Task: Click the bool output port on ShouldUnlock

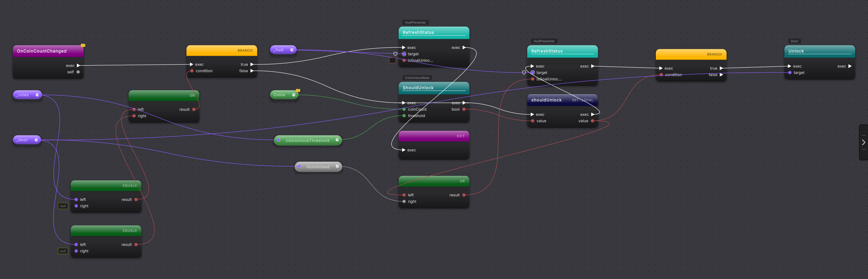Action: coord(464,109)
